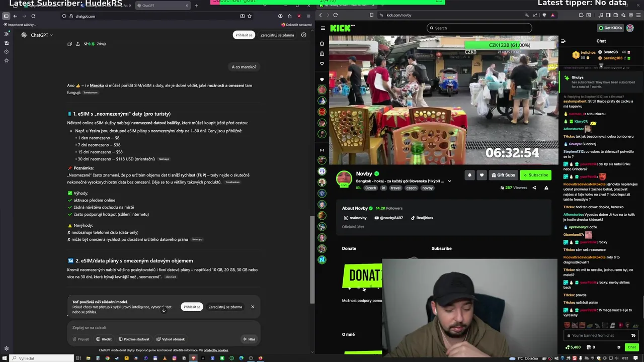Close the ChatGPT tab

pos(187,6)
